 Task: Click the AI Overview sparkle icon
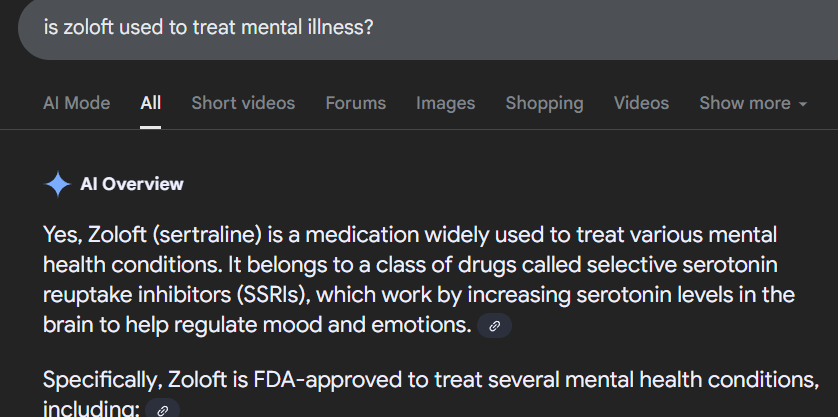pyautogui.click(x=58, y=184)
